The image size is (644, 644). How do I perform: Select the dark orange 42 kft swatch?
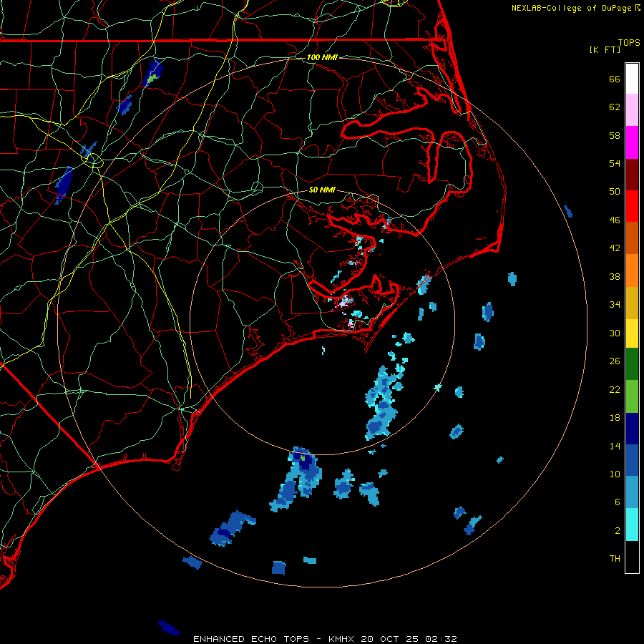click(632, 238)
